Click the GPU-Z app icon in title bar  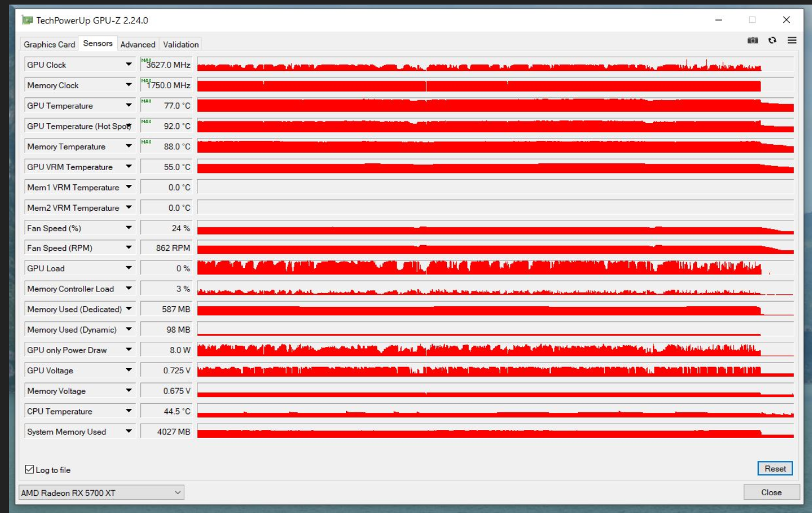[27, 20]
